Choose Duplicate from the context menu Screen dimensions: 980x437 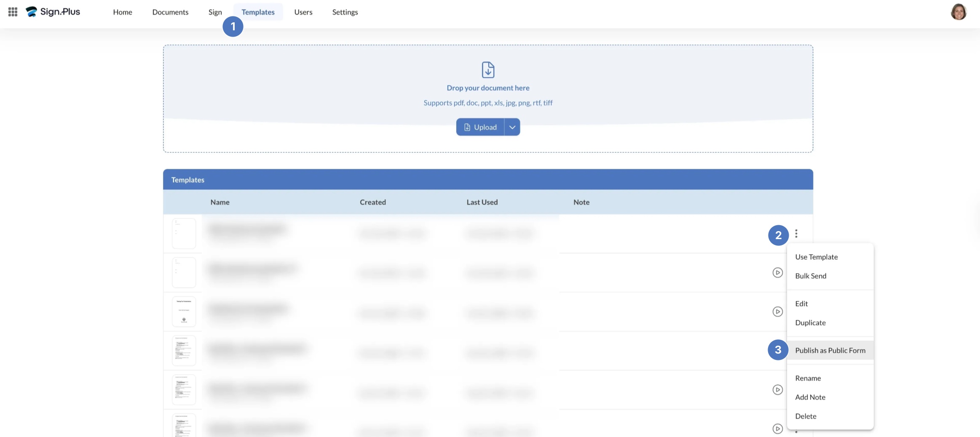[x=810, y=322]
